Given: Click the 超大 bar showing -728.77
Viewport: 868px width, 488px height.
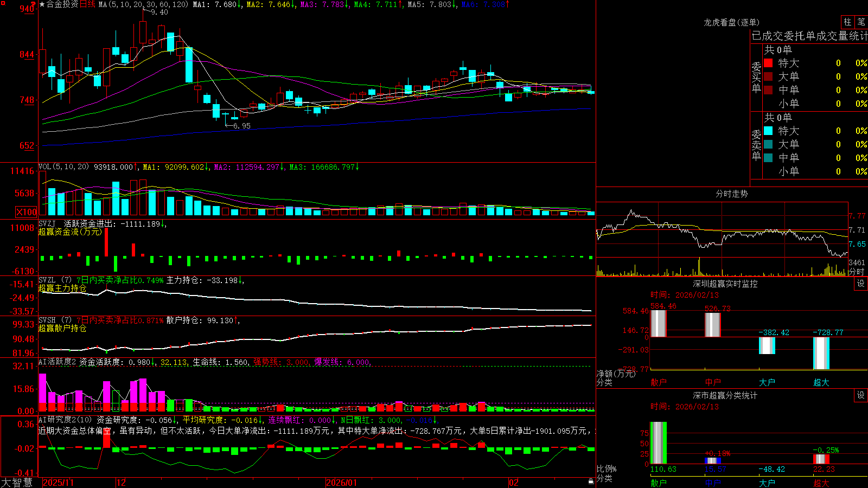Looking at the screenshot, I should 821,353.
